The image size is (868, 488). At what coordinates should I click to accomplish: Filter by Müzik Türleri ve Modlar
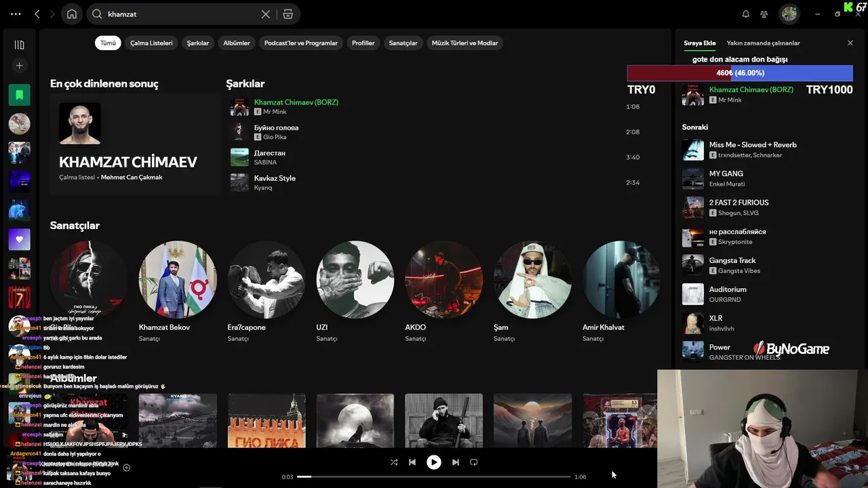tap(465, 43)
